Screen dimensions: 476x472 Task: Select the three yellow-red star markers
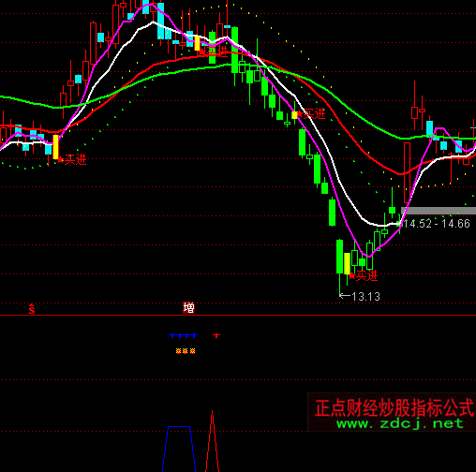[186, 351]
